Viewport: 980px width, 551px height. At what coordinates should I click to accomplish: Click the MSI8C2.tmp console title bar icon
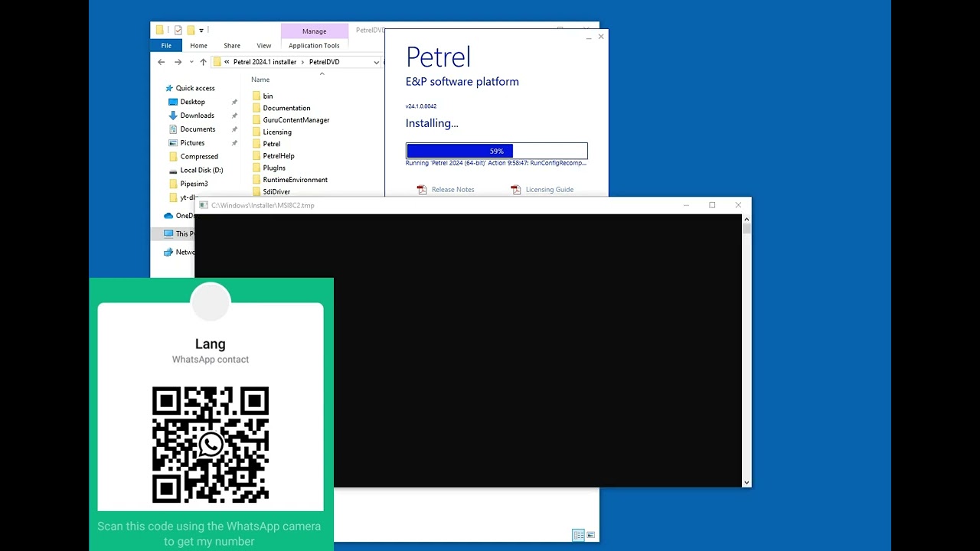click(x=203, y=205)
